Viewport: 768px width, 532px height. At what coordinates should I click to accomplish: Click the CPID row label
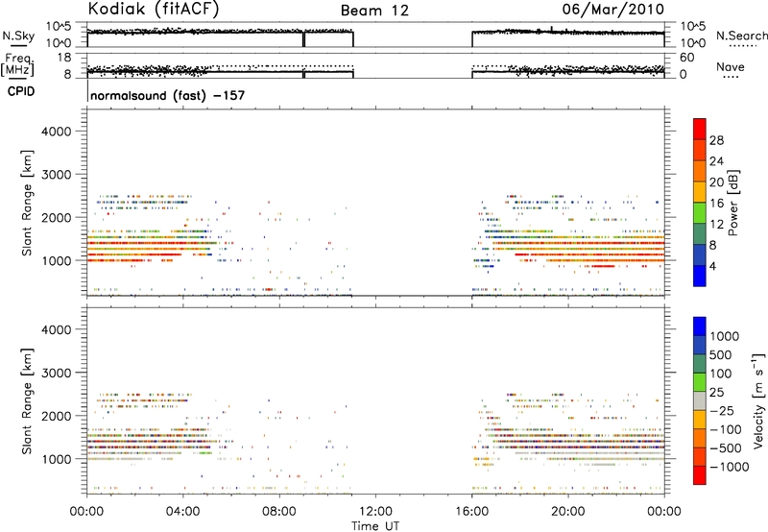[x=21, y=91]
